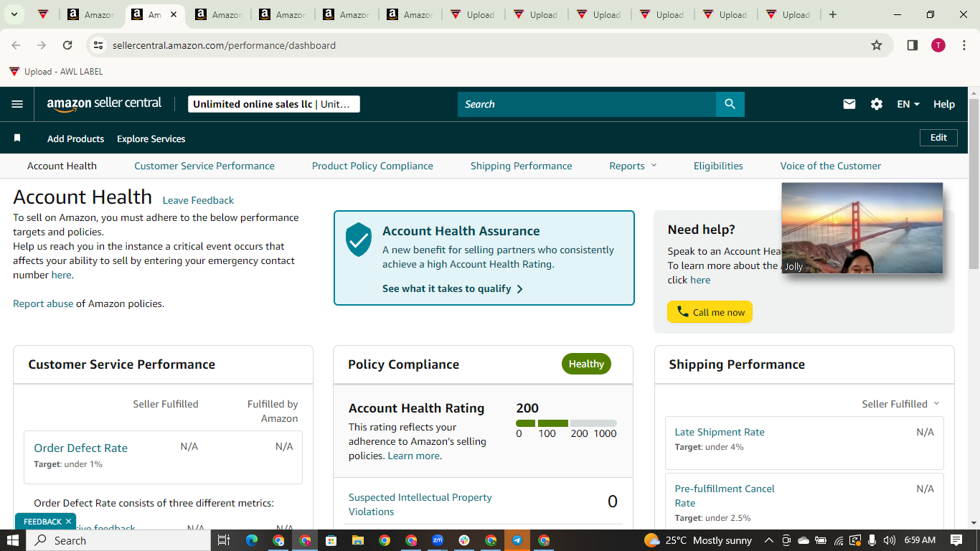Click the Leave Feedback link
This screenshot has width=980, height=551.
(x=198, y=200)
